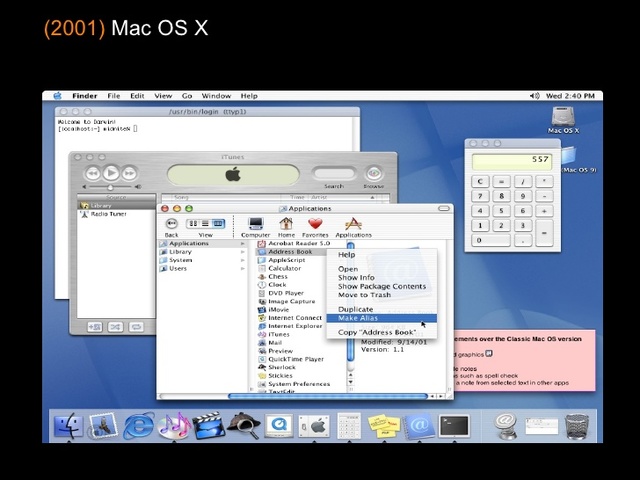Open iTunes icon in the Dock
Image resolution: width=640 pixels, height=480 pixels.
[174, 426]
